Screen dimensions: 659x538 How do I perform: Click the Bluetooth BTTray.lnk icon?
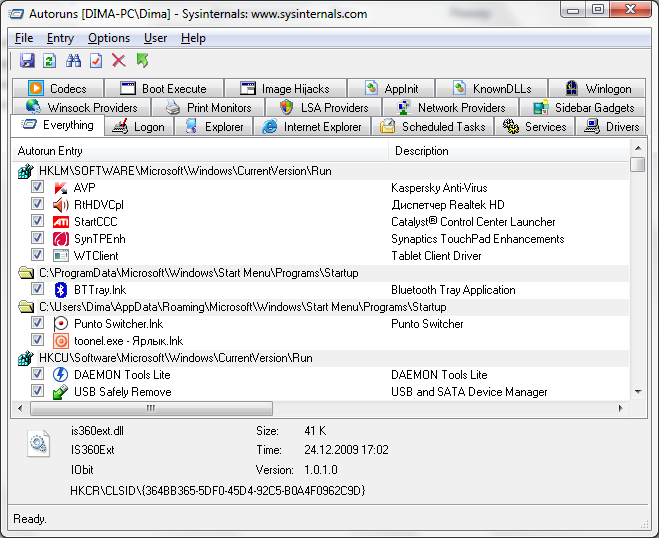[x=61, y=290]
